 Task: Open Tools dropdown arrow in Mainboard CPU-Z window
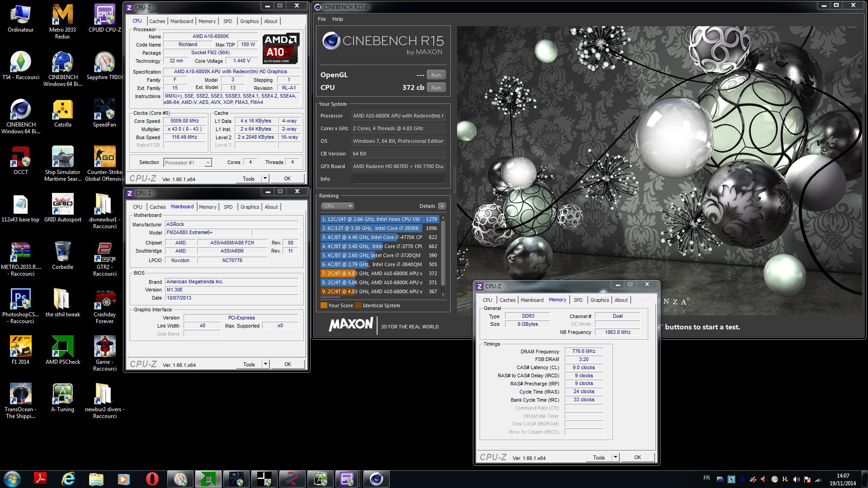click(x=266, y=364)
